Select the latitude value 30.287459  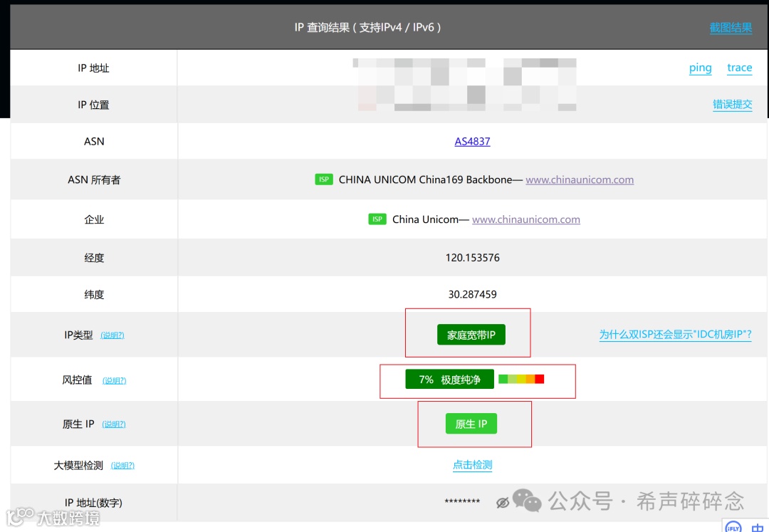click(472, 294)
